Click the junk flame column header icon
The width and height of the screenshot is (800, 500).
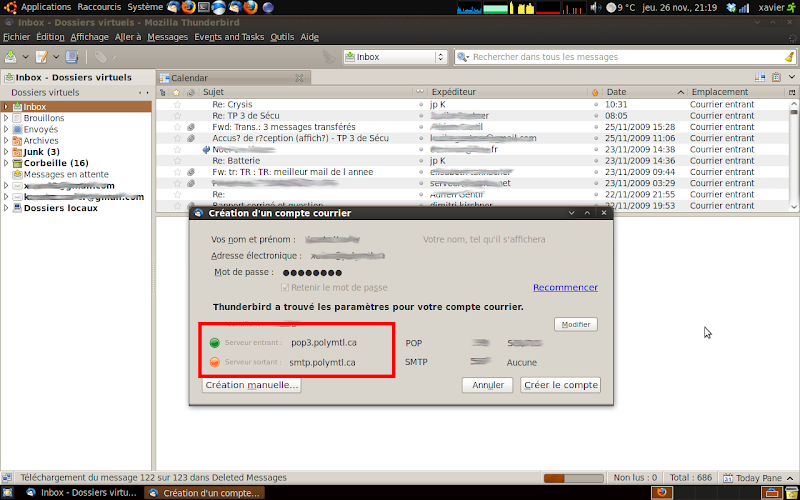(x=595, y=92)
